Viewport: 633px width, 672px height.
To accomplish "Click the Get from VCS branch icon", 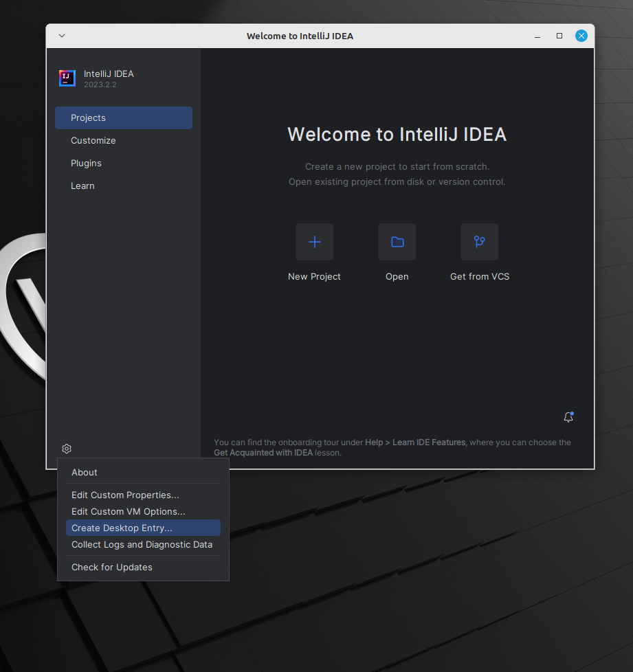I will click(479, 242).
